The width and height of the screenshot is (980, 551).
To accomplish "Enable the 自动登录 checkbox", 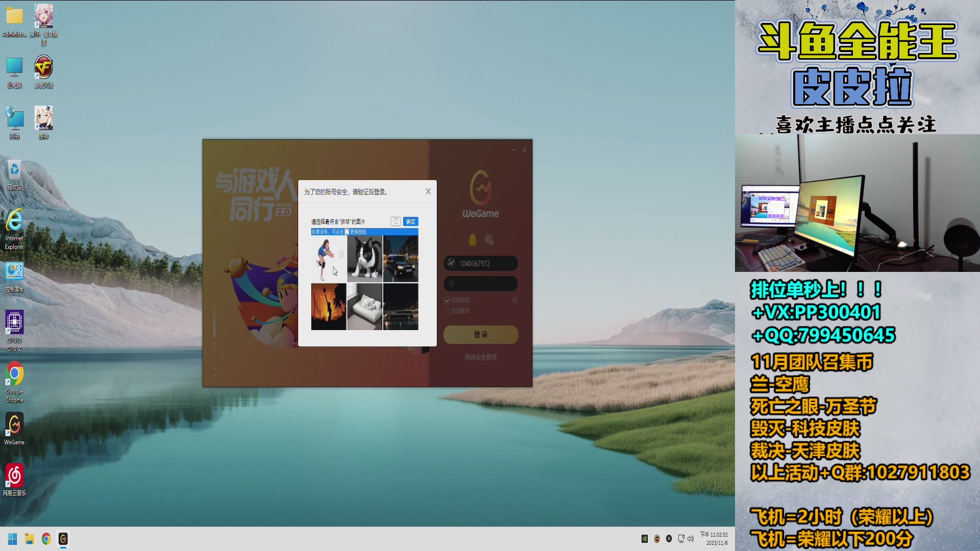I will coord(447,311).
